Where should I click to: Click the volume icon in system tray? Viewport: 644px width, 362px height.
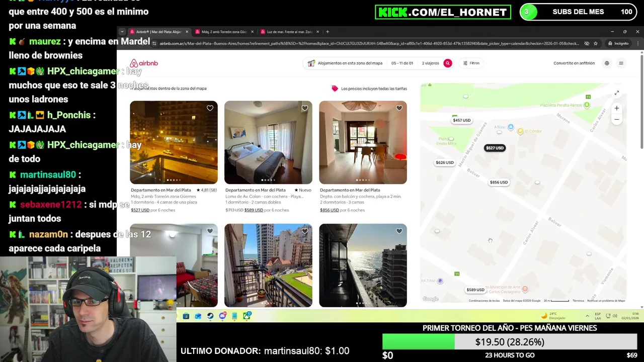coord(615,316)
